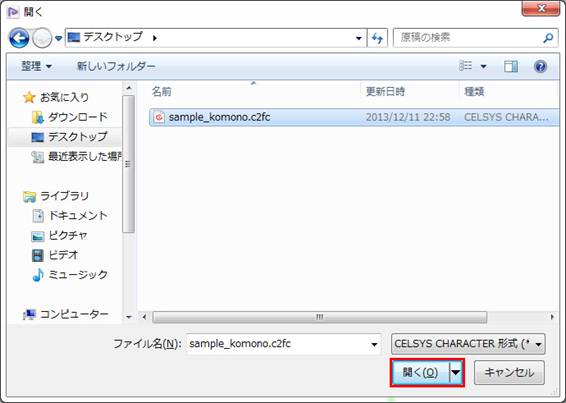The width and height of the screenshot is (566, 403).
Task: Click 新しいフォルダー in the toolbar
Action: pos(116,66)
